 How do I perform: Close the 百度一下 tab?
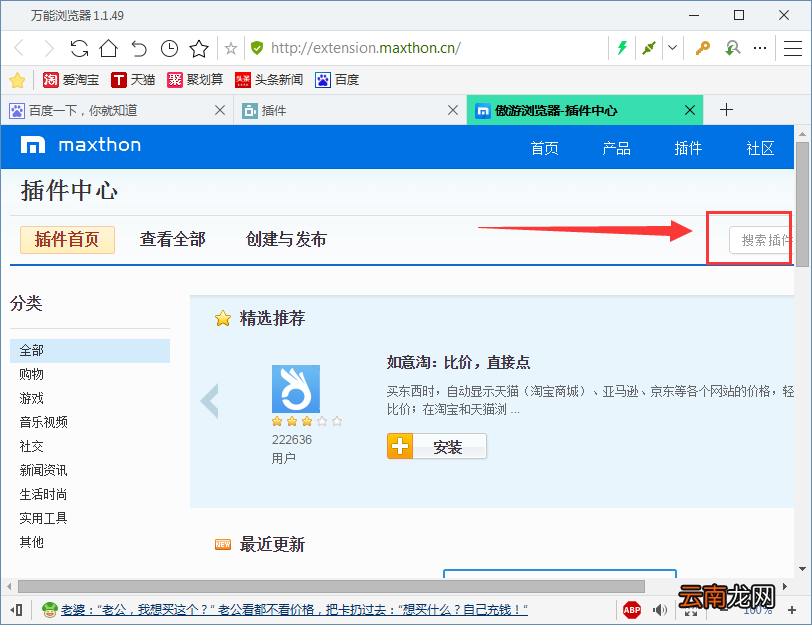tap(220, 110)
